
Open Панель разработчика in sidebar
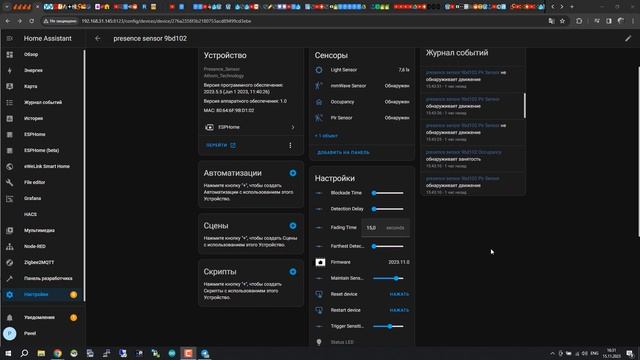click(43, 278)
